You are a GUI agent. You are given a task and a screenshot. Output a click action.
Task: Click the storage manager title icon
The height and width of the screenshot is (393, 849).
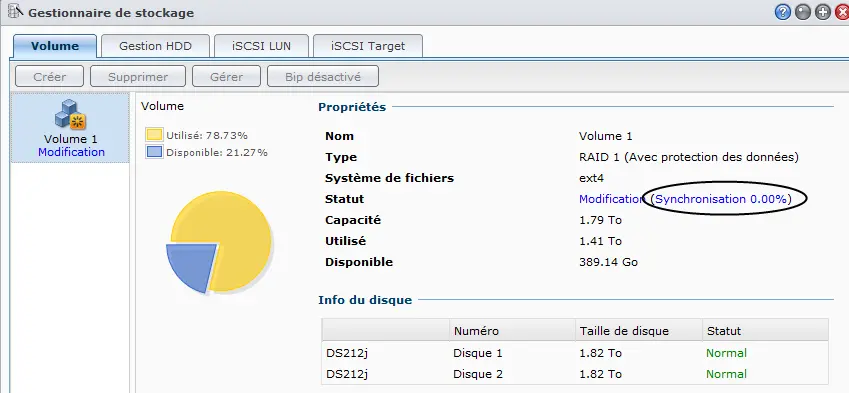15,11
